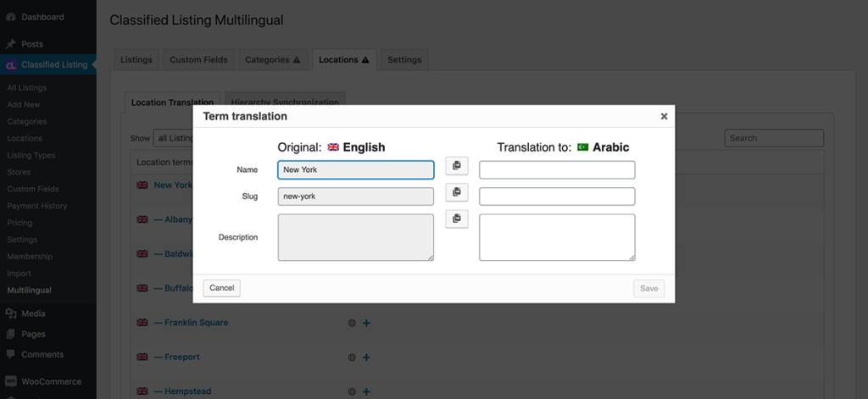Open All Listings in the sidebar
Image resolution: width=868 pixels, height=399 pixels.
pos(27,87)
